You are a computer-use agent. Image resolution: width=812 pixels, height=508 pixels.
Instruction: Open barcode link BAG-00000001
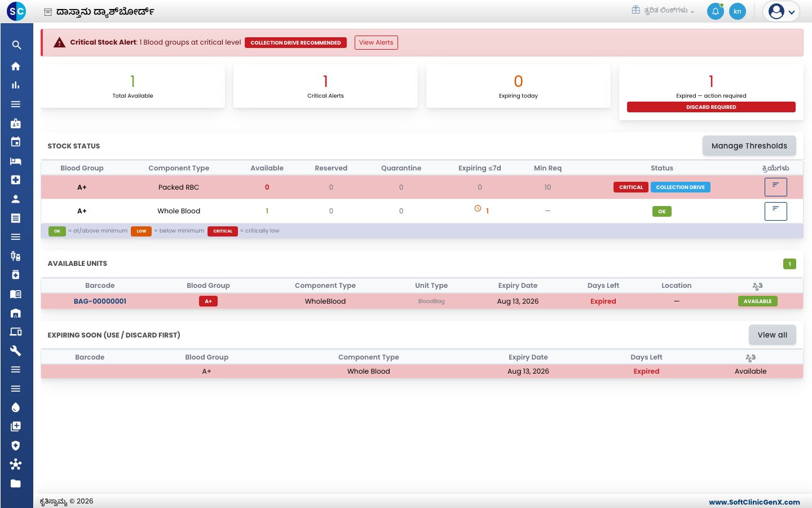pos(100,301)
